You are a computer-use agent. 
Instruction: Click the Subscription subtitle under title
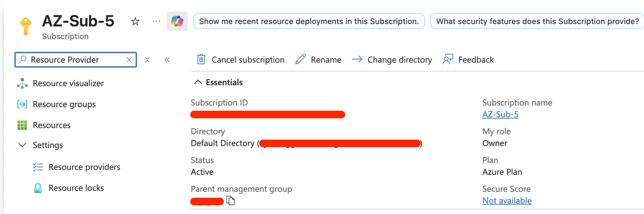pos(65,36)
